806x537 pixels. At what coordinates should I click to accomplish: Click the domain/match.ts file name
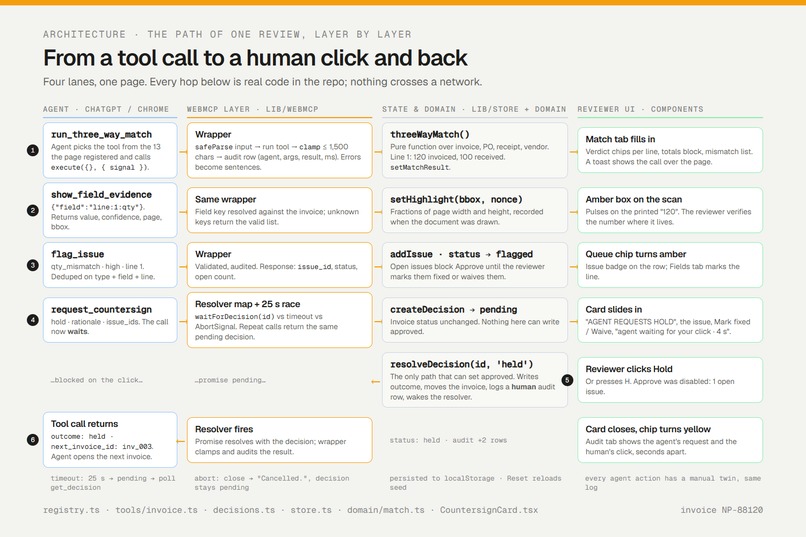(x=386, y=510)
